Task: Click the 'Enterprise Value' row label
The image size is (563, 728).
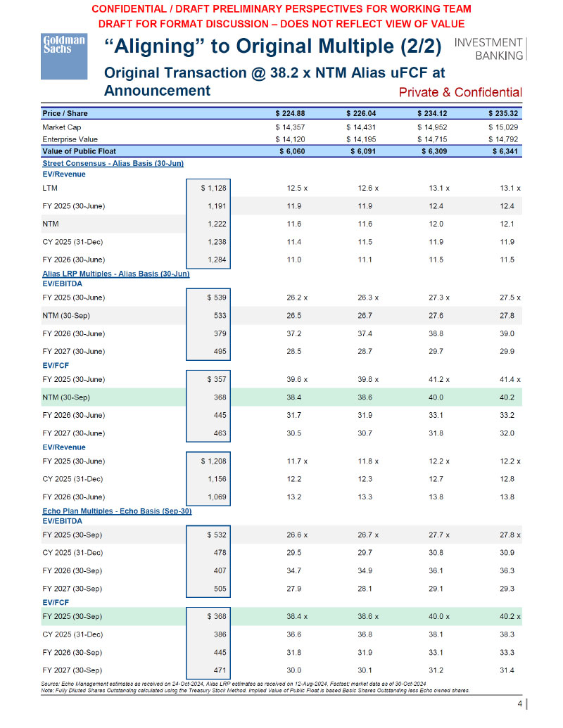Action: (70, 139)
